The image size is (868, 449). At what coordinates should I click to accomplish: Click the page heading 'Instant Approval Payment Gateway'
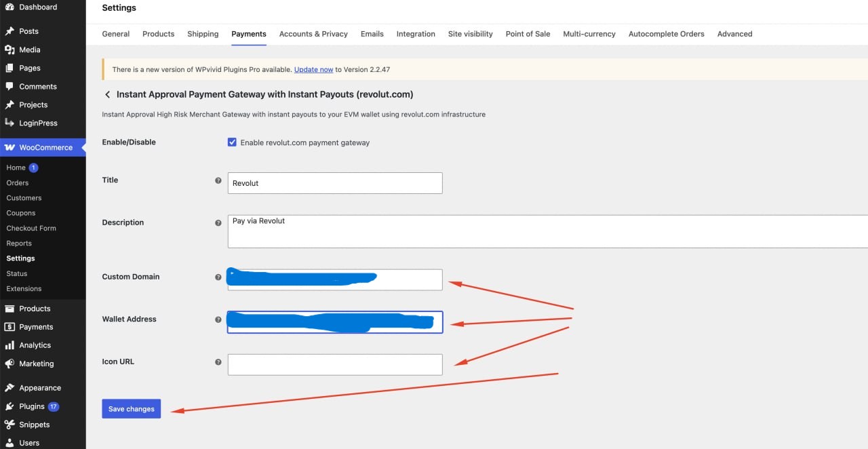pyautogui.click(x=264, y=95)
